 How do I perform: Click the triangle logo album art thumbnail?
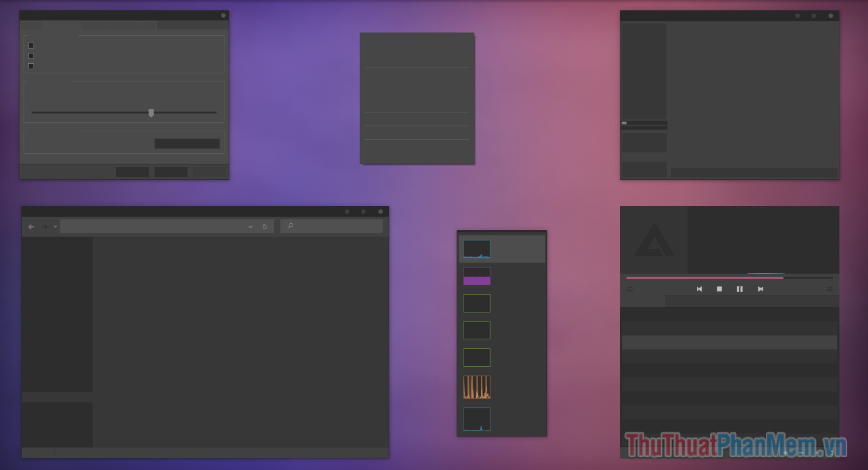point(654,240)
